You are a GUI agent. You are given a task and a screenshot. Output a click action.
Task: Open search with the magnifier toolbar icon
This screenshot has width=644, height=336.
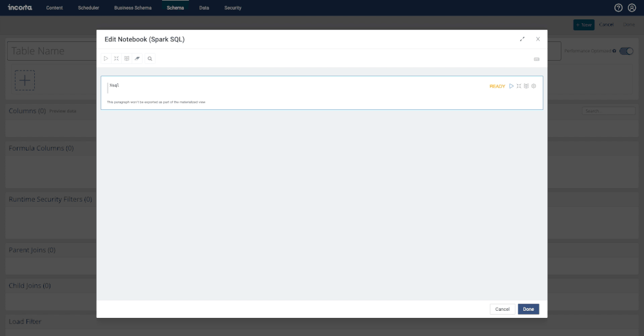tap(150, 58)
